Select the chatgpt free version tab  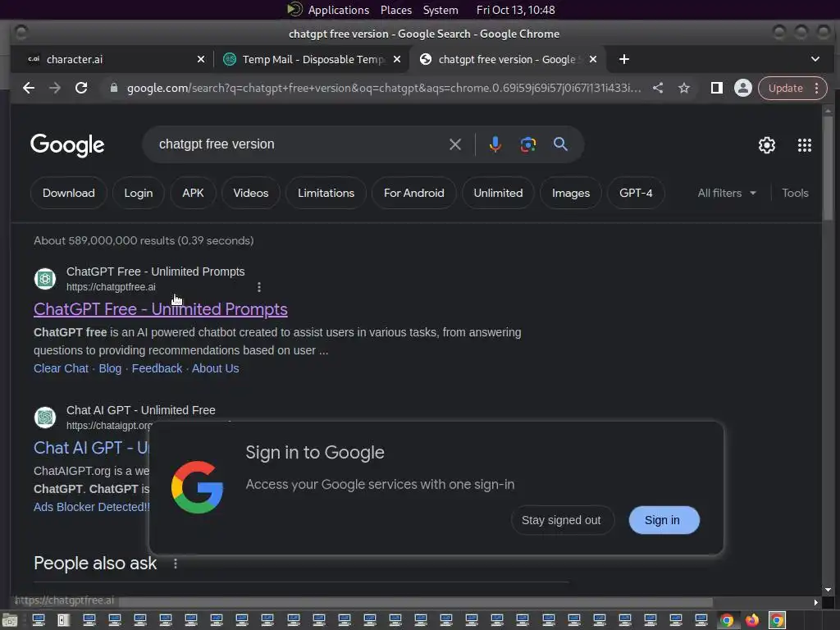pos(507,59)
